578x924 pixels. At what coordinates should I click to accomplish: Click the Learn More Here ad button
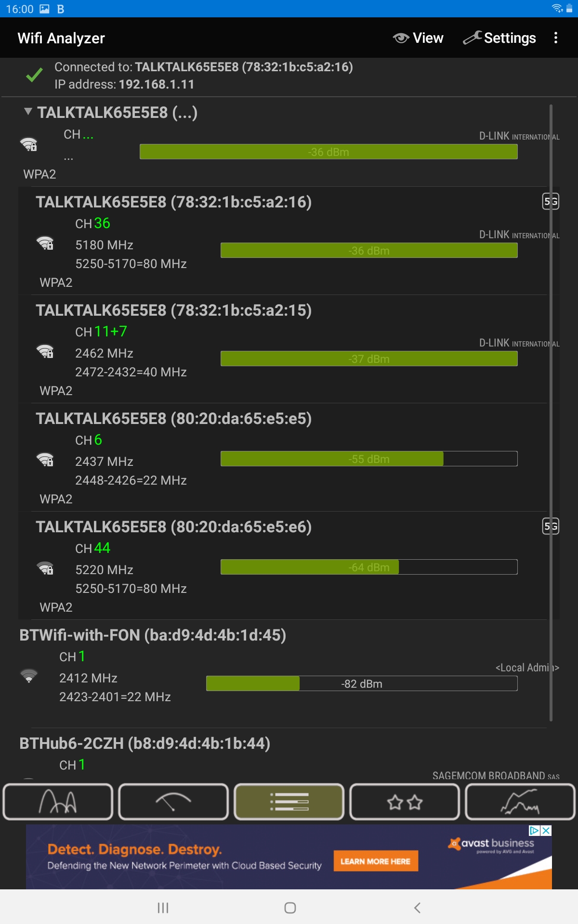375,861
